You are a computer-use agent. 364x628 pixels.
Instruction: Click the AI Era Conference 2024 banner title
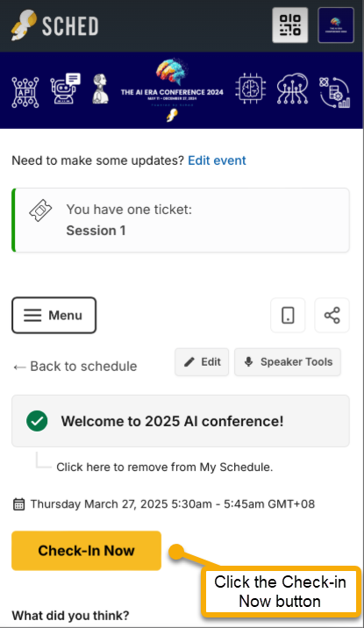point(172,92)
